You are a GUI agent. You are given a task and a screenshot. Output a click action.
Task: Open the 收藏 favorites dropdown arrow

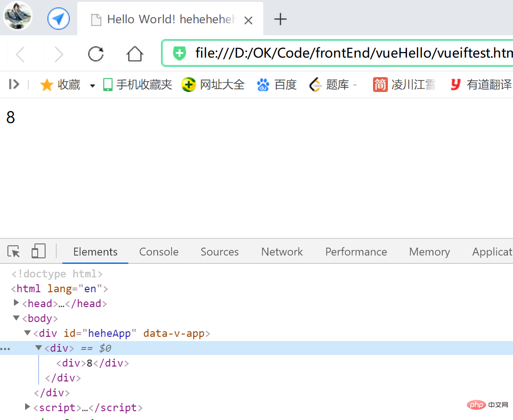point(92,85)
